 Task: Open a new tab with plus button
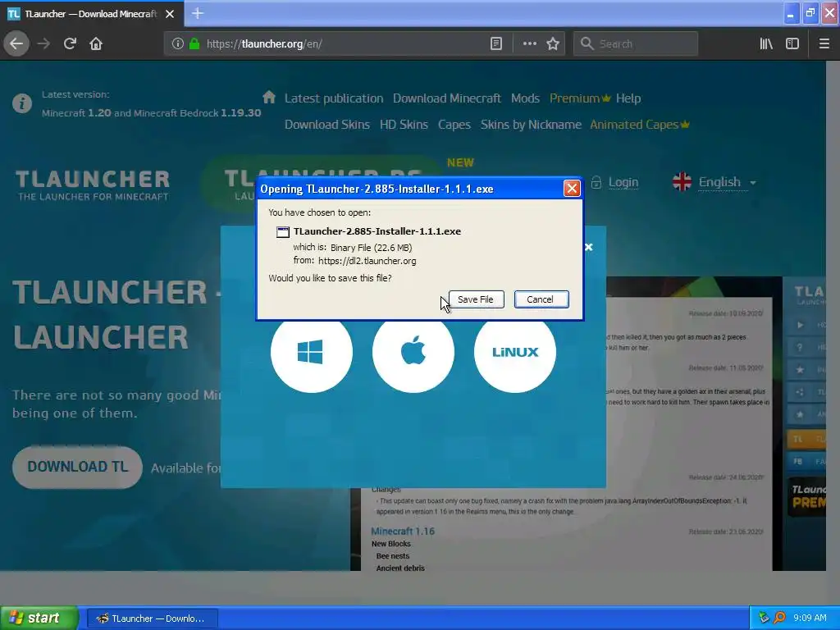(x=198, y=13)
